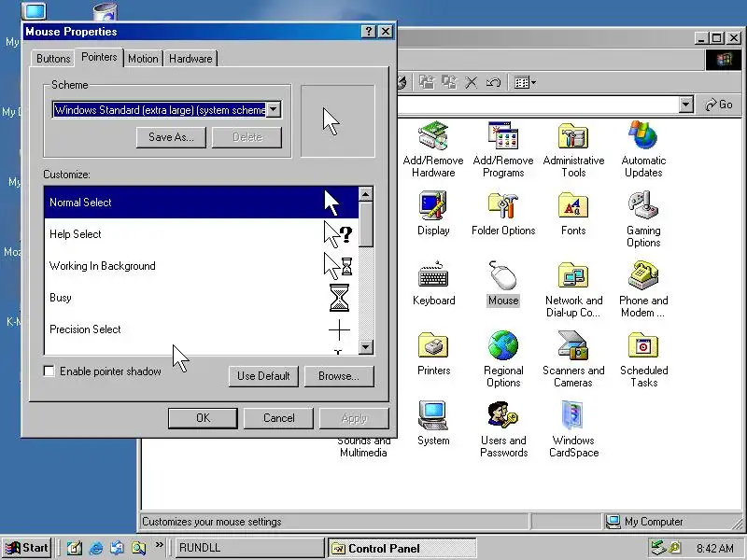The height and width of the screenshot is (560, 747).
Task: Switch to the Motion tab
Action: (x=143, y=59)
